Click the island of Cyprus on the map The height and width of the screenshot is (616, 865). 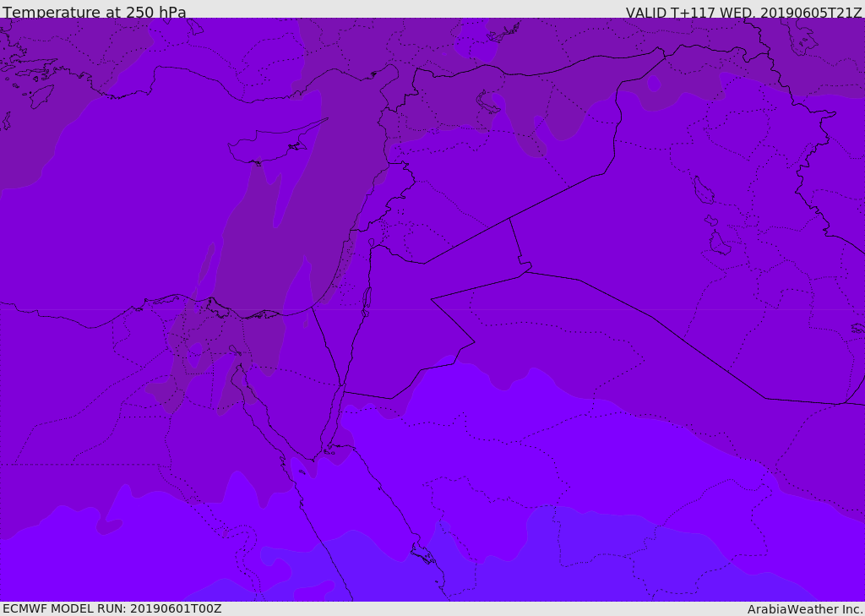click(270, 144)
